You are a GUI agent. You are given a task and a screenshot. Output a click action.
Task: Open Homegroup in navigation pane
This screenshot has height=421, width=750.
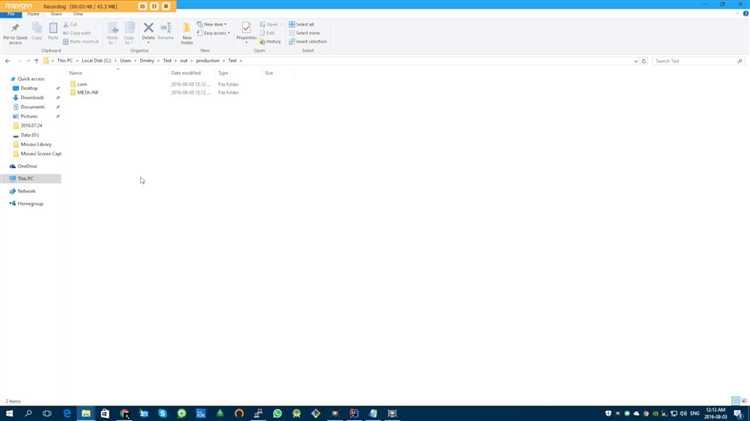pos(30,204)
